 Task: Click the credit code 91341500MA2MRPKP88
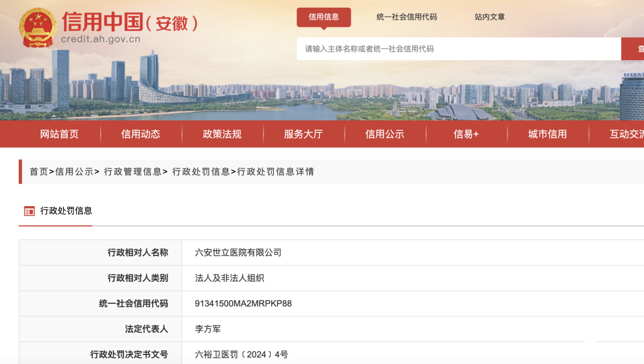pyautogui.click(x=243, y=304)
